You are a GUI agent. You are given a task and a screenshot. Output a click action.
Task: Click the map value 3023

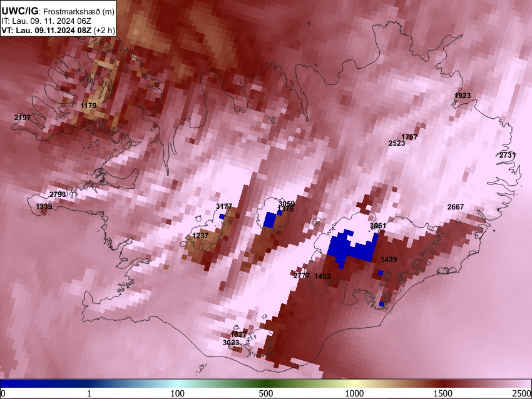tap(231, 343)
